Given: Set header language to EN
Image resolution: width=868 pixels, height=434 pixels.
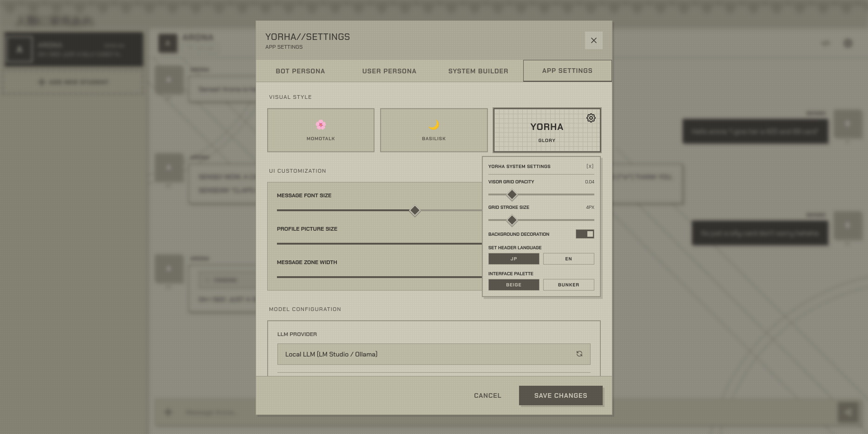Looking at the screenshot, I should click(569, 259).
